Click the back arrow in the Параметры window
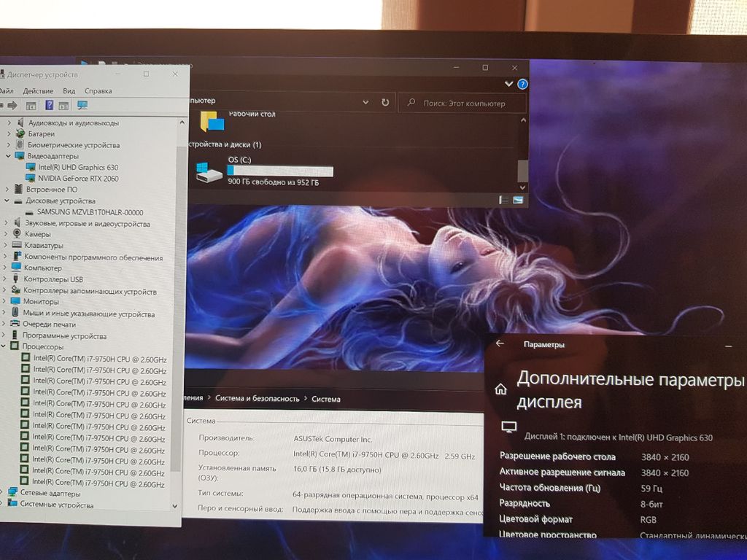 click(500, 343)
